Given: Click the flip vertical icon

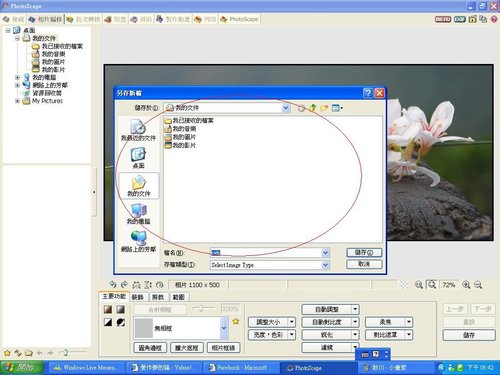Looking at the screenshot, I should pyautogui.click(x=148, y=285).
